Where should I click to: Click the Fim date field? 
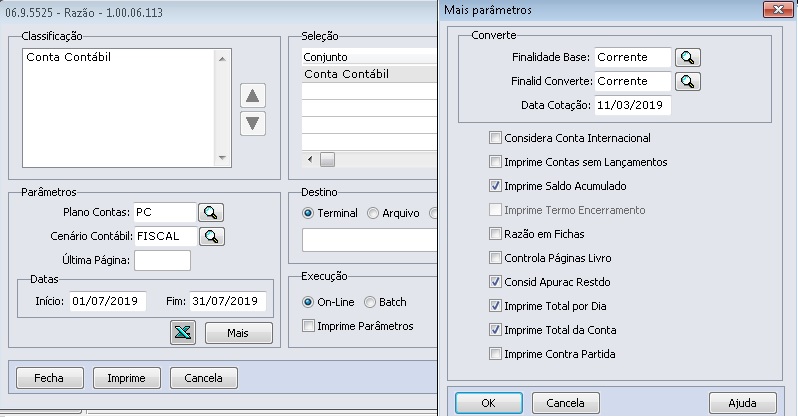(x=227, y=301)
